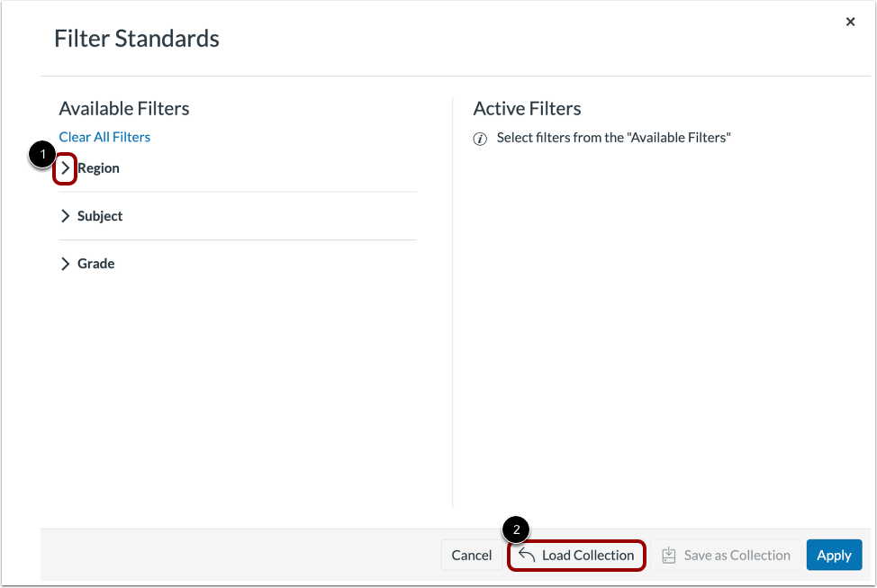877x588 pixels.
Task: Click the Active Filters heading
Action: pos(527,109)
